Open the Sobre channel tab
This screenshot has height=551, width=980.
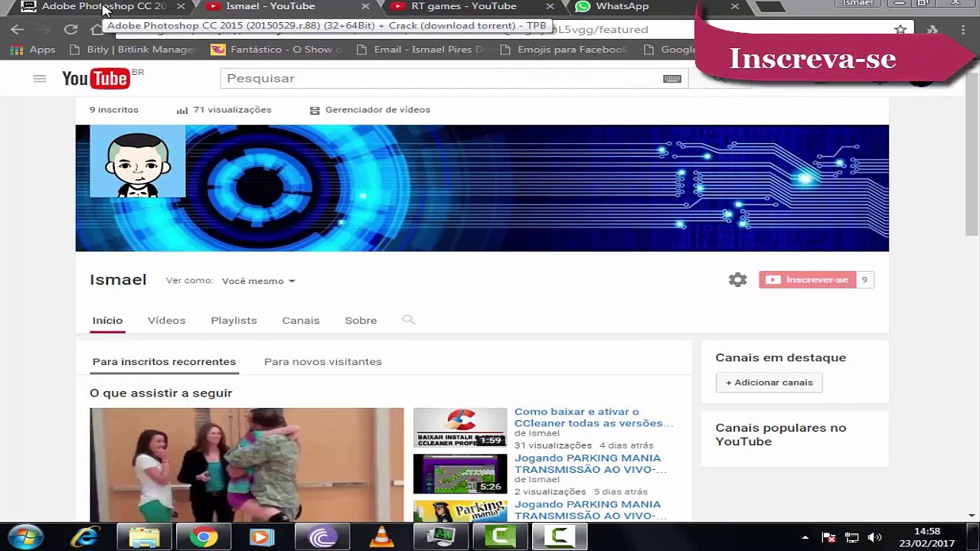(361, 321)
